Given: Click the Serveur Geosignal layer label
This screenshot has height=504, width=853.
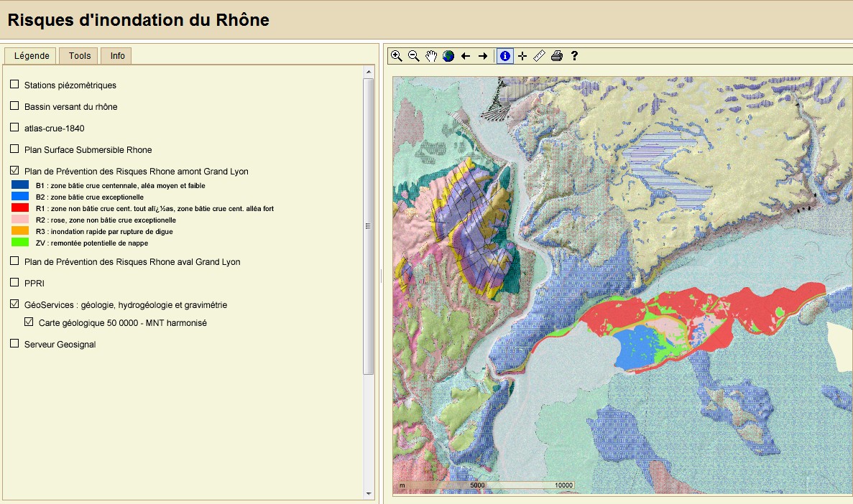Looking at the screenshot, I should click(60, 345).
